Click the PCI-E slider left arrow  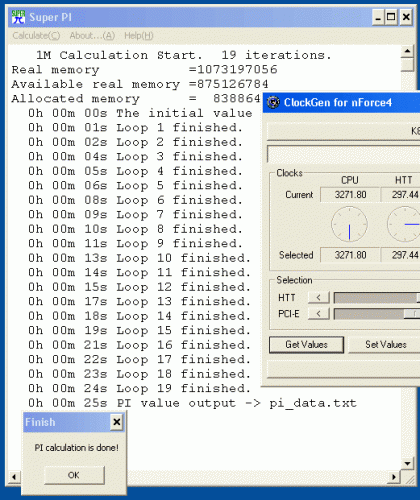(x=319, y=314)
